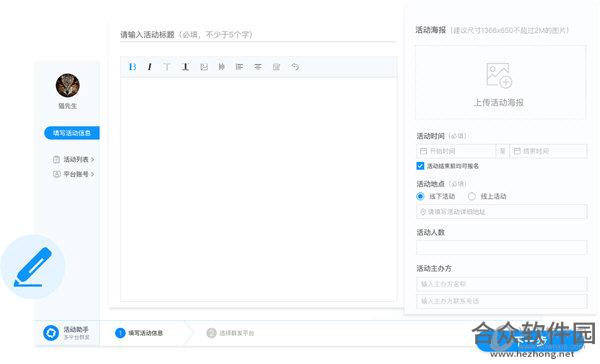Select the 线下活动 radio button
Screen dimensions: 600x364
[x=421, y=196]
